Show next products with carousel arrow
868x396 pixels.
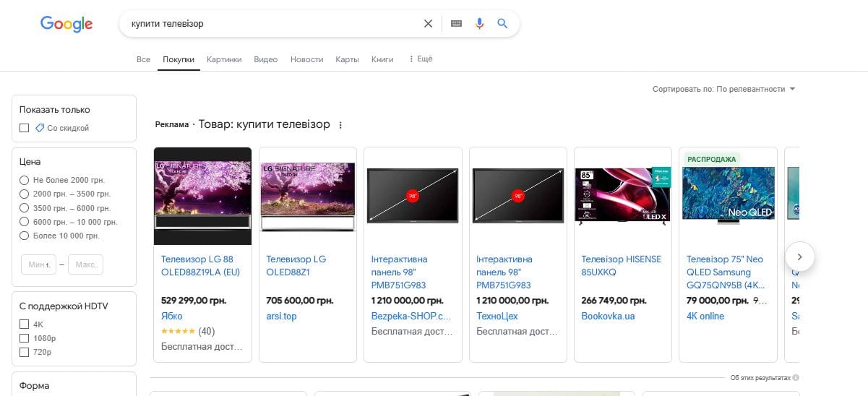pyautogui.click(x=799, y=257)
